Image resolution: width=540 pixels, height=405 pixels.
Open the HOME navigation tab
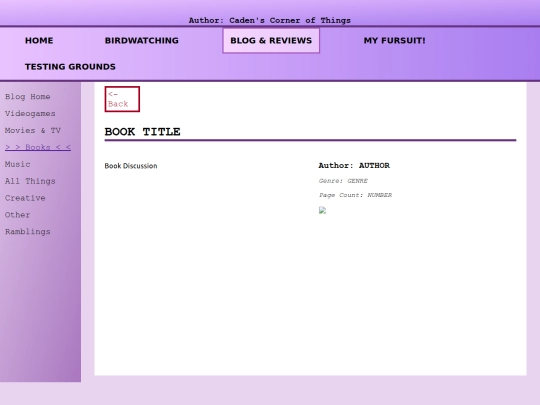coord(39,41)
